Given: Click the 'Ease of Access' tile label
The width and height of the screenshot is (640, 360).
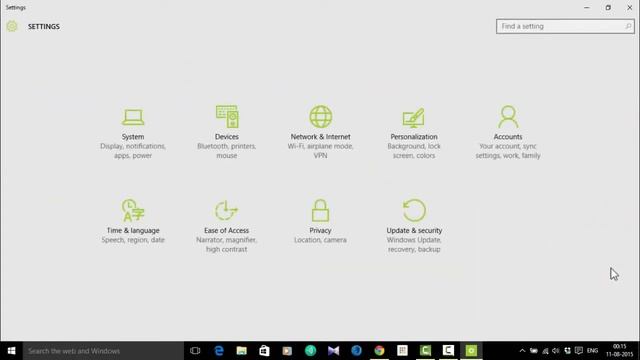Looking at the screenshot, I should (x=227, y=231).
